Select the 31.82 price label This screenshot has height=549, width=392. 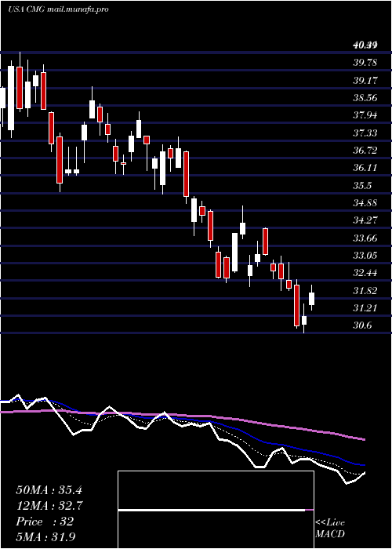pyautogui.click(x=365, y=291)
